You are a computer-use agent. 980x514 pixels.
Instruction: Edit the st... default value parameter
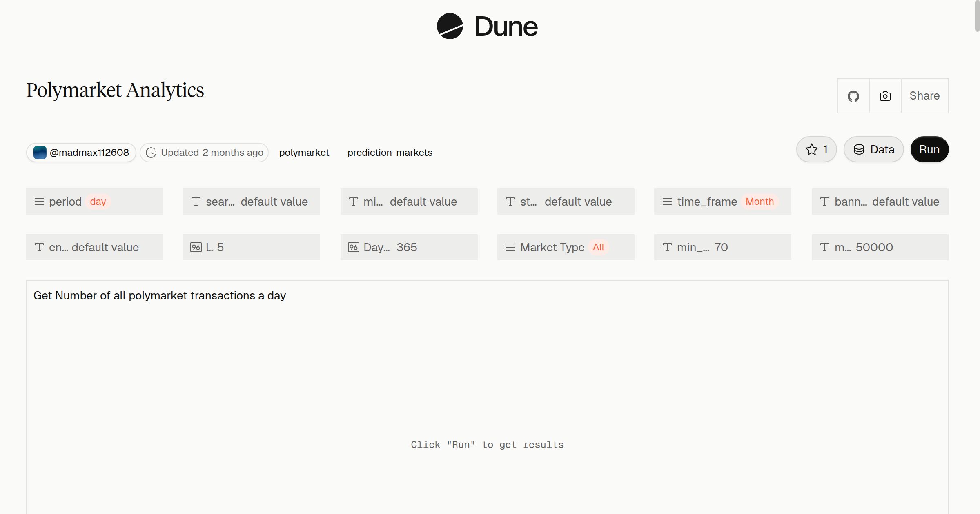566,202
